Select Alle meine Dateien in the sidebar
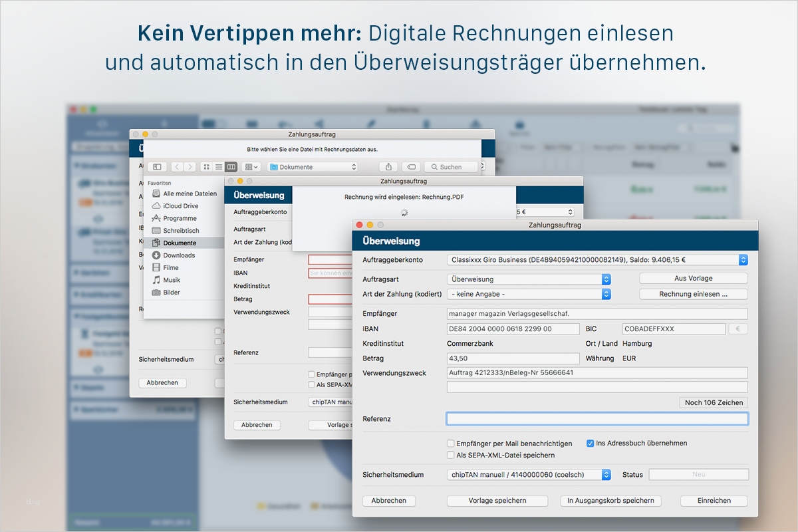Image resolution: width=798 pixels, height=532 pixels. pos(188,194)
